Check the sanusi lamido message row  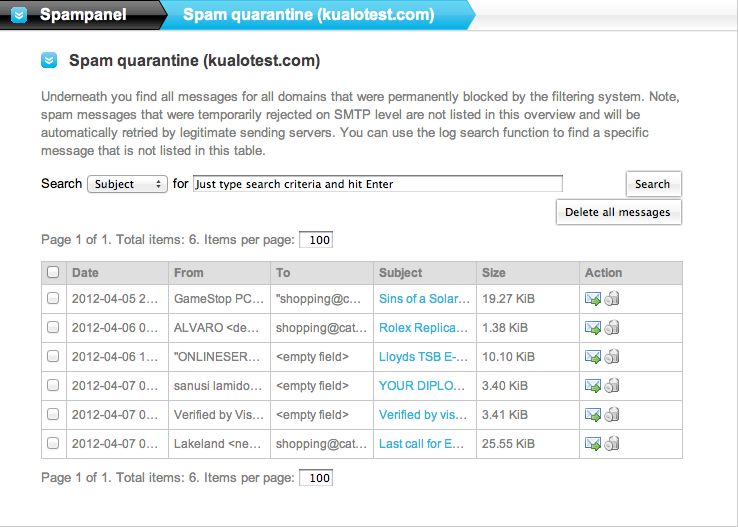[53, 385]
